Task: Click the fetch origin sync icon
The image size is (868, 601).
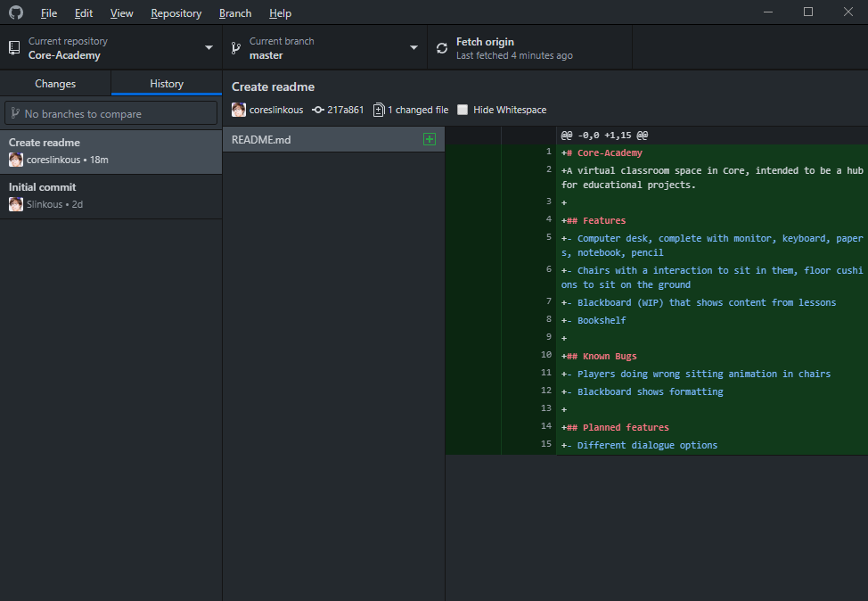Action: point(442,49)
